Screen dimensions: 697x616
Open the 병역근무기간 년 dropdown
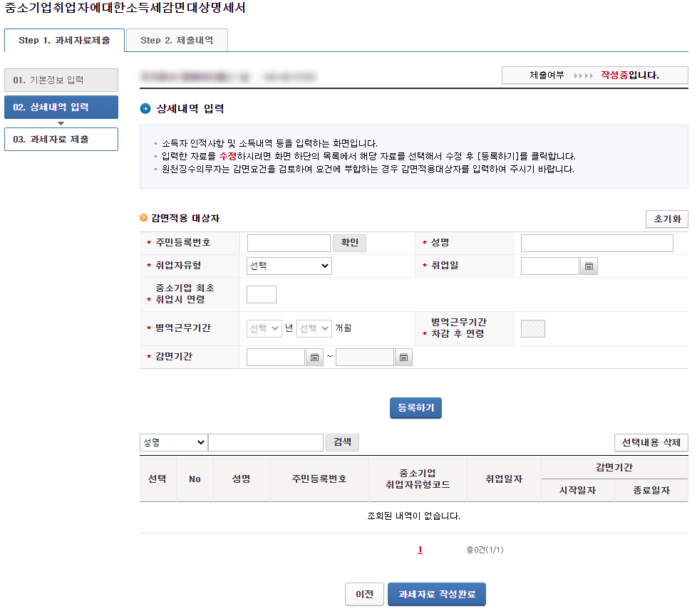[x=264, y=328]
